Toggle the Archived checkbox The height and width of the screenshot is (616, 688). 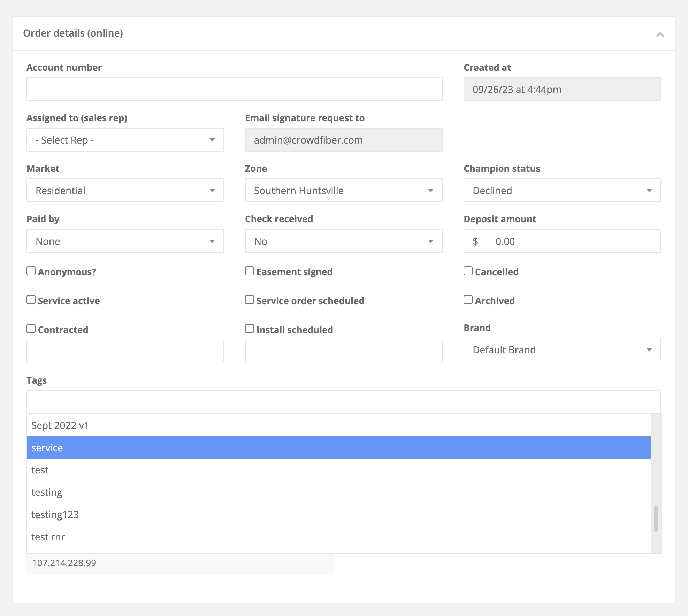point(467,299)
